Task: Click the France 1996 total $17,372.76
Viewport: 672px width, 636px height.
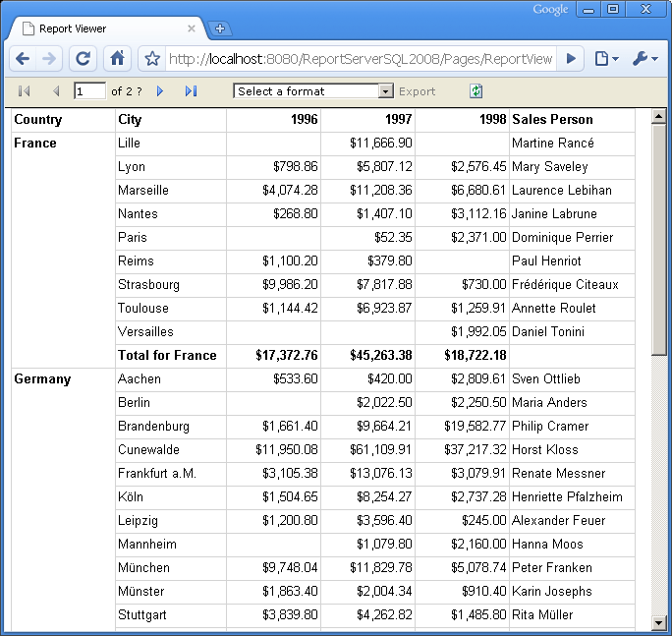Action: [x=287, y=355]
